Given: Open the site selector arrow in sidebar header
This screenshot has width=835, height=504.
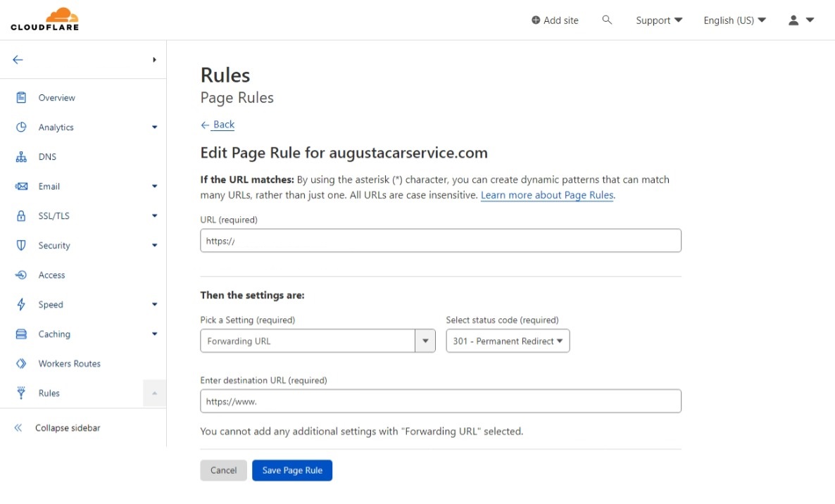Looking at the screenshot, I should click(154, 60).
